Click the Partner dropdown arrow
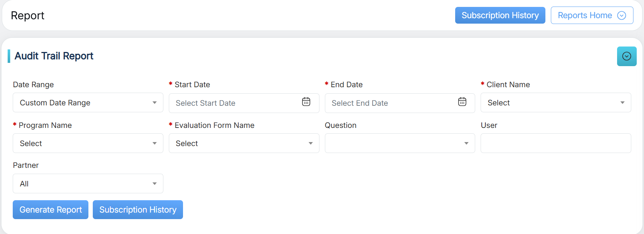 point(155,184)
